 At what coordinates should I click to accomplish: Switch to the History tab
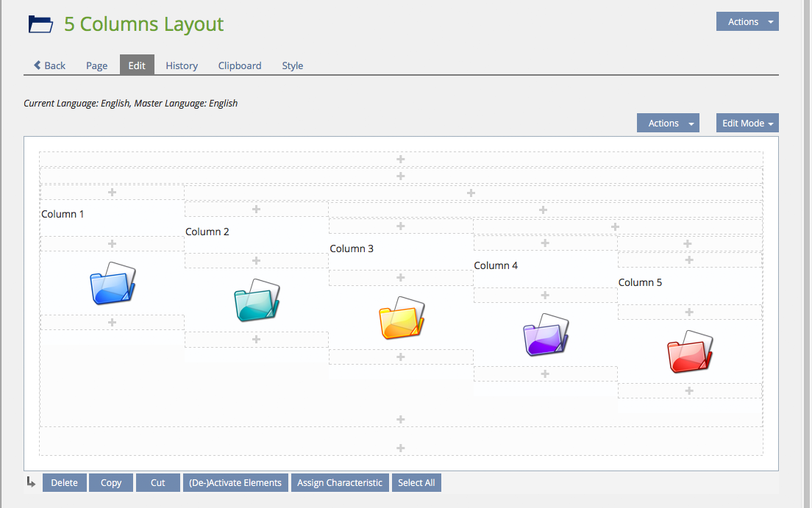pos(182,65)
